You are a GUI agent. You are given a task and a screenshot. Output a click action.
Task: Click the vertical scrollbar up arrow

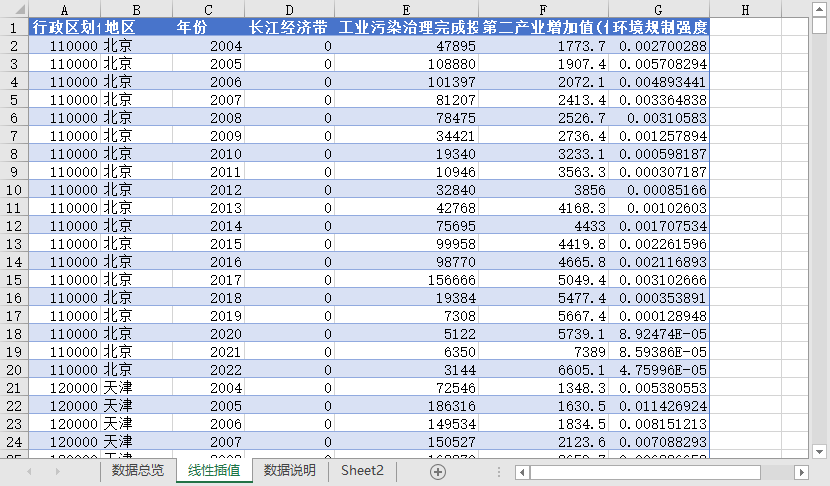[819, 9]
